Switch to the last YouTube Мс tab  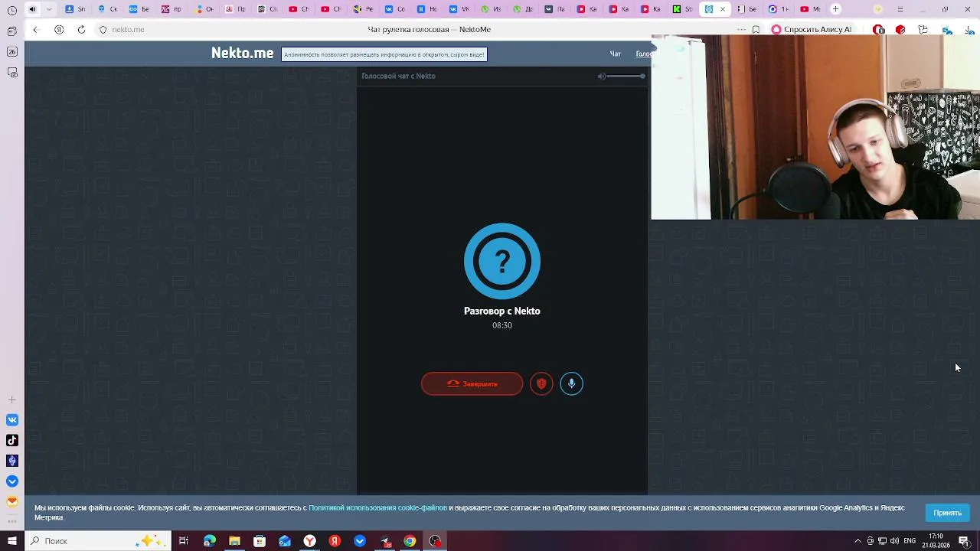click(x=810, y=9)
